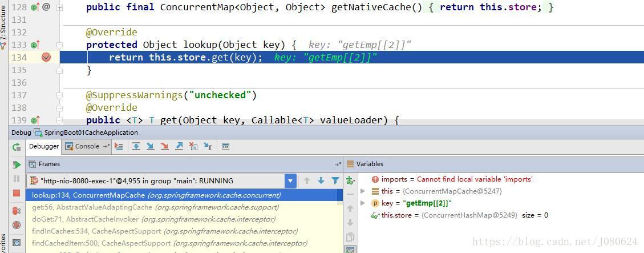The image size is (644, 253).
Task: Toggle Mute Breakpoints icon
Action: [17, 225]
